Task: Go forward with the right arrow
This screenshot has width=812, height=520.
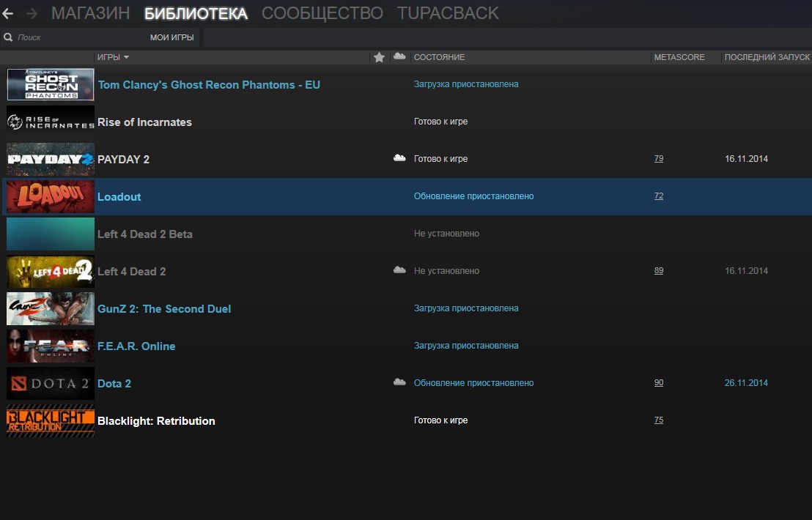Action: tap(32, 13)
